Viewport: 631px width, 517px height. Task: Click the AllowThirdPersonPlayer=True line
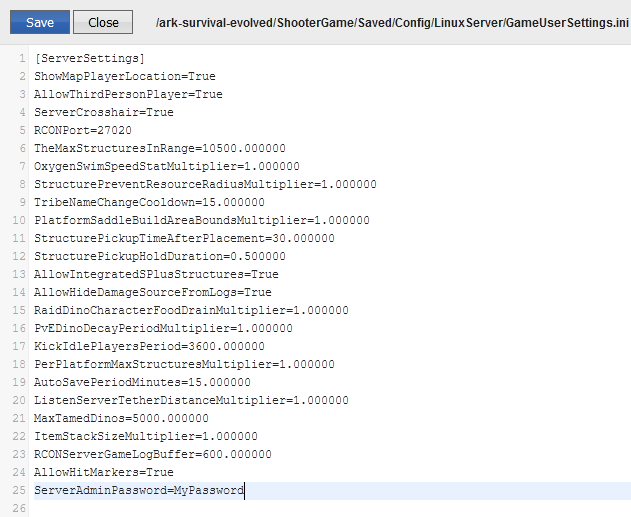tap(128, 94)
